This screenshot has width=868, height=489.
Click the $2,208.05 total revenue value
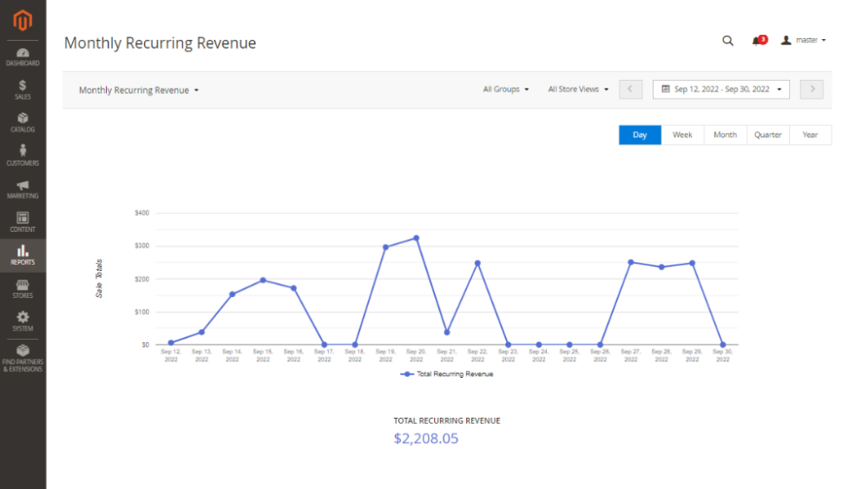click(426, 439)
